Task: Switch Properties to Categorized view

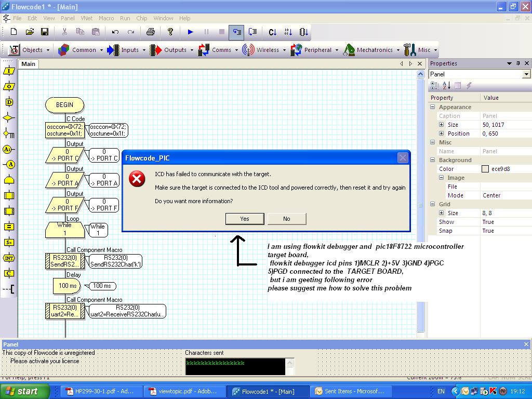Action: tap(435, 86)
